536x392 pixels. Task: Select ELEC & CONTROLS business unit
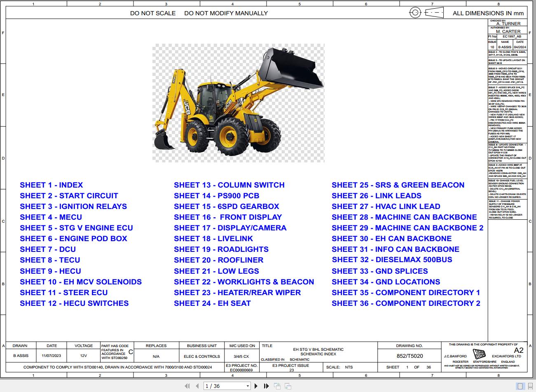click(202, 356)
